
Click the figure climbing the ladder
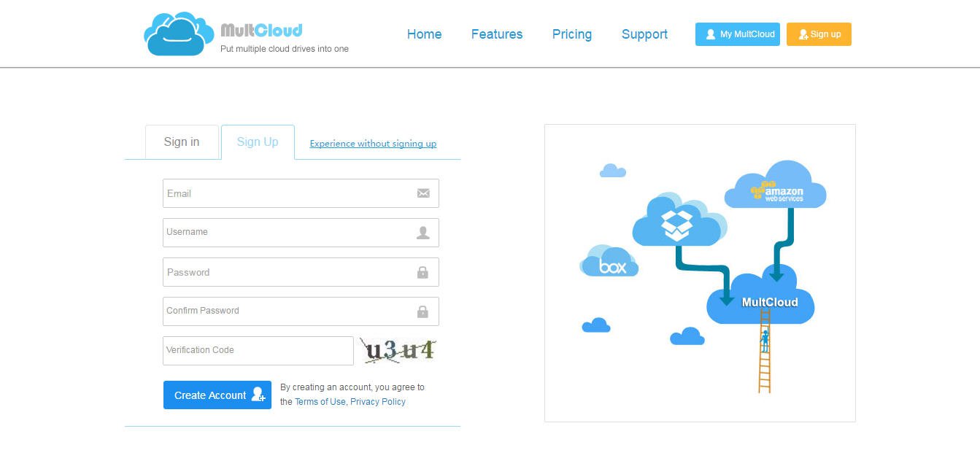(765, 341)
